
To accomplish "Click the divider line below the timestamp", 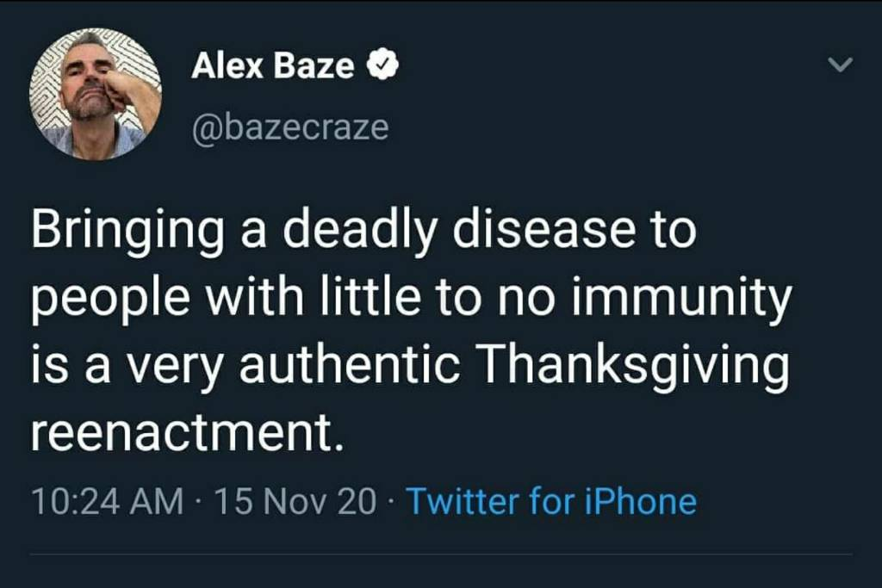I will tap(441, 554).
